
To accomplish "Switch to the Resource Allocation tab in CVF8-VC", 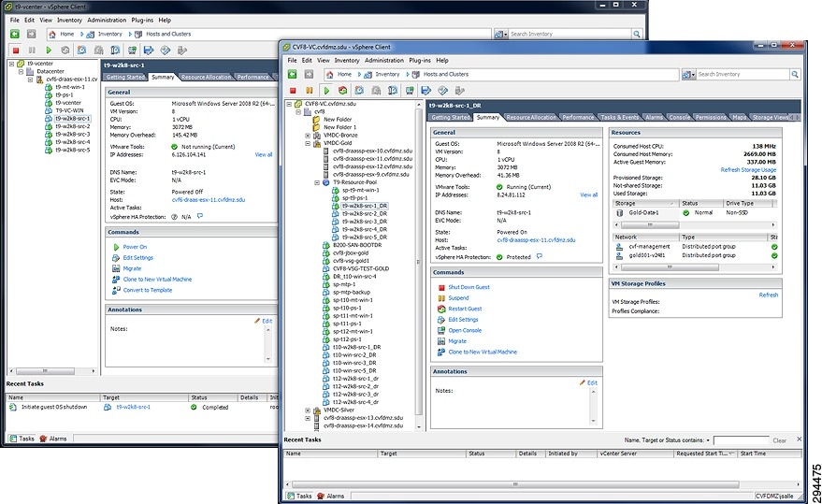I will point(530,118).
